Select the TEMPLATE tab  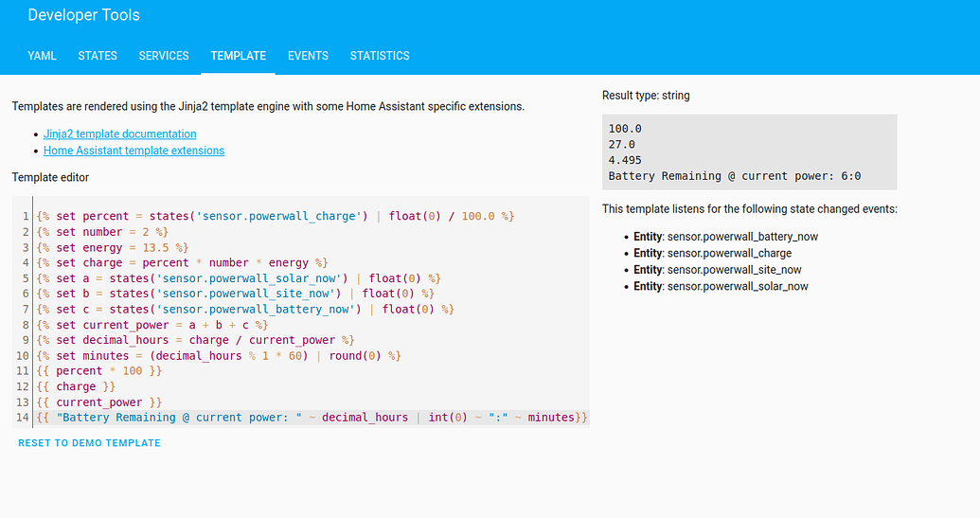pos(238,56)
